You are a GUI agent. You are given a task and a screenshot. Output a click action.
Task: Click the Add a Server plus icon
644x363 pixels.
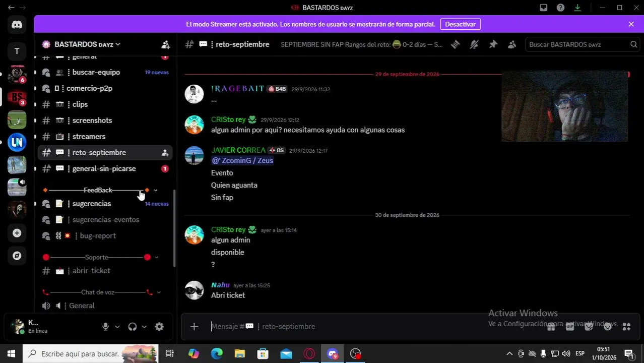tap(17, 233)
